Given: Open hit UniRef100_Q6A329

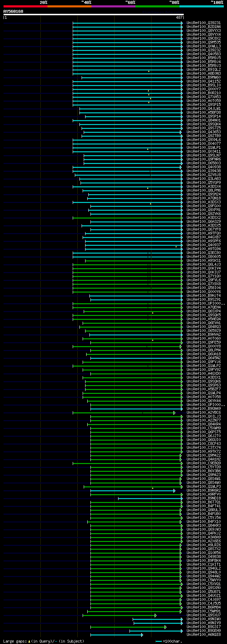Looking at the screenshot, I should pyautogui.click(x=204, y=222).
